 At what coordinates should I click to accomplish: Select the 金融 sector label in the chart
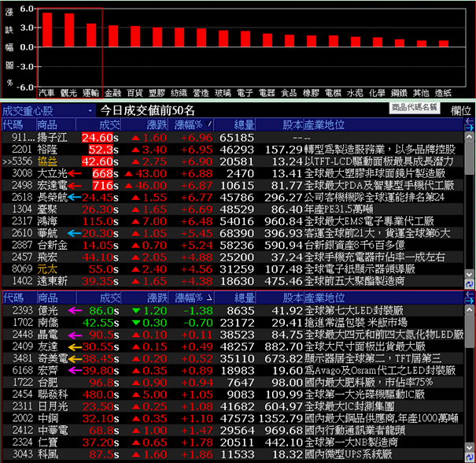click(x=113, y=93)
